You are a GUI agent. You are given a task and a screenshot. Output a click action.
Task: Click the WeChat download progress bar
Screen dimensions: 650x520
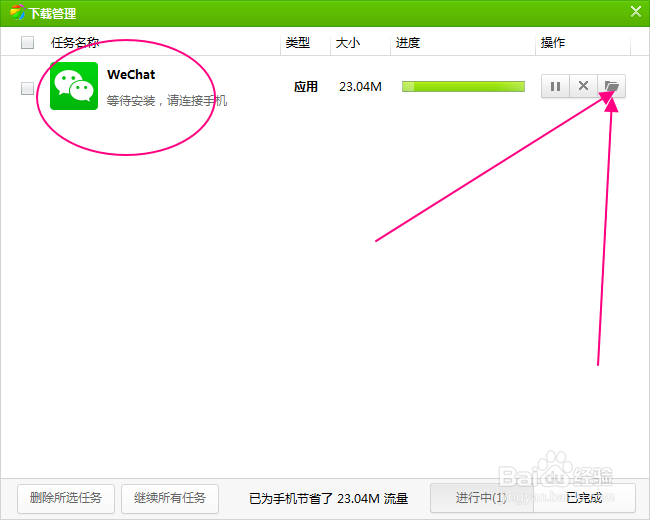(463, 86)
